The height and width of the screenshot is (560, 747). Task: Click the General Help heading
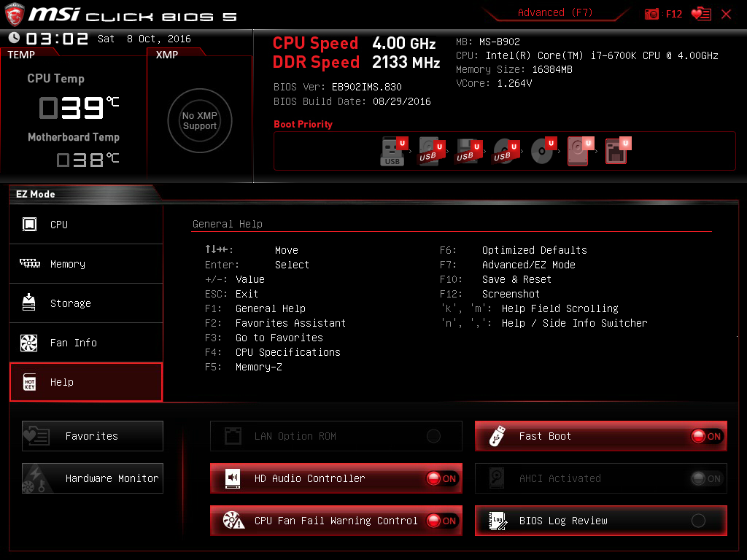[228, 224]
